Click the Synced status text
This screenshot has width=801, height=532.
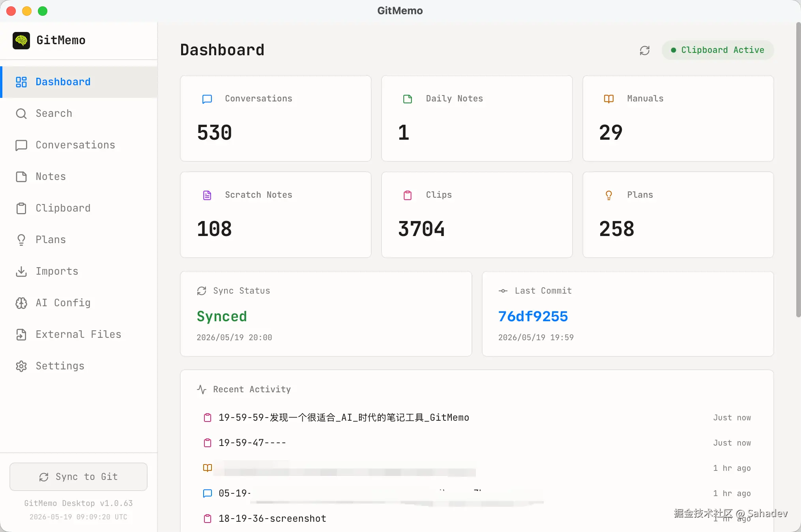222,317
